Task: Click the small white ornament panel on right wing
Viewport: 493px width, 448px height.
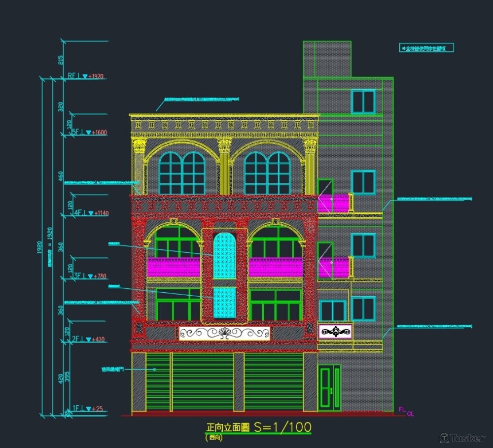Action: [x=335, y=332]
